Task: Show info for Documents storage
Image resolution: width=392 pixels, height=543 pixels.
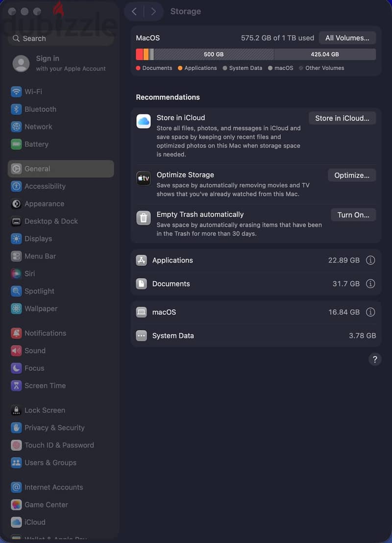Action: point(370,284)
